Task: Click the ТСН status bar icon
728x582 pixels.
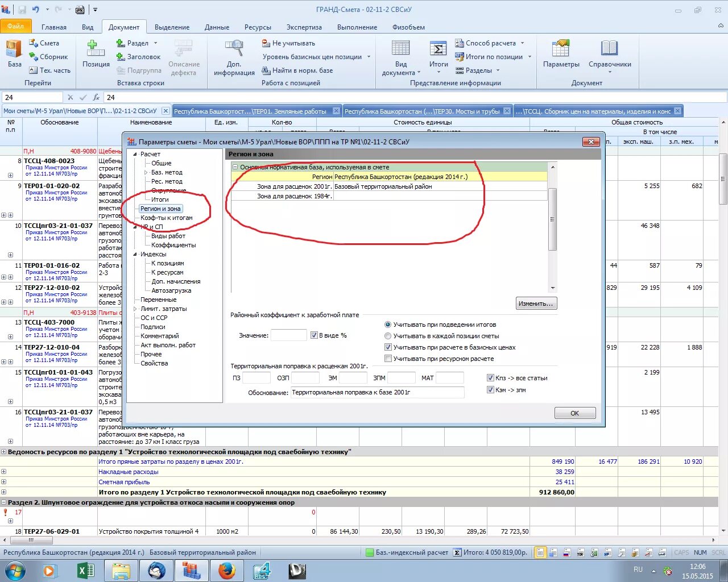Action: [580, 552]
